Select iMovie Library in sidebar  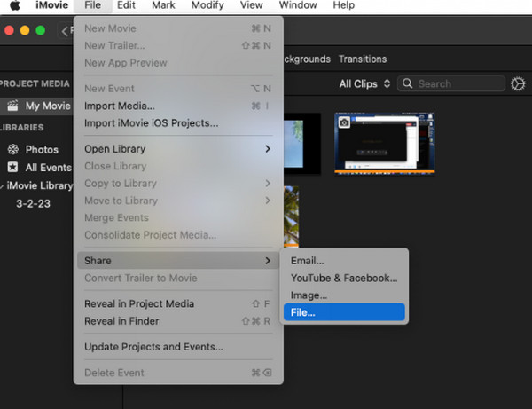pos(39,185)
